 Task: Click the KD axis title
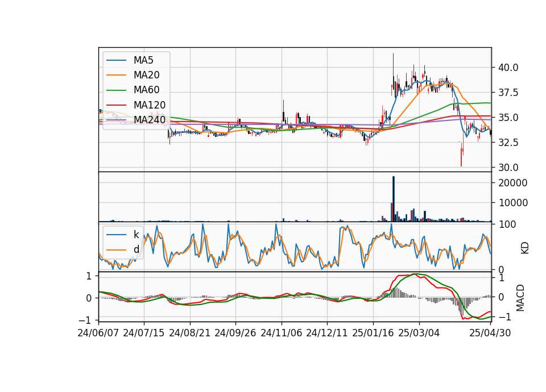pos(525,248)
